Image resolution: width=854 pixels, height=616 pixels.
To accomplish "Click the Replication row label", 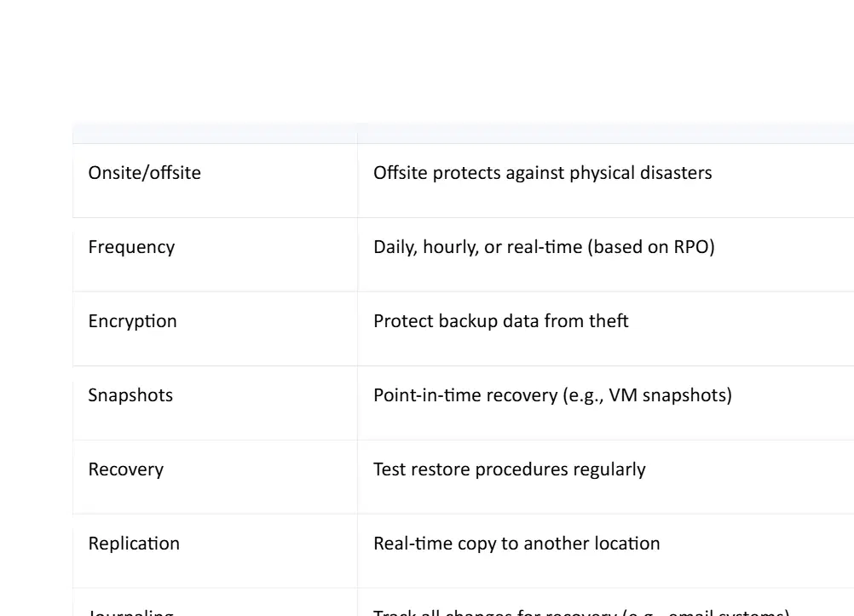I will 134,543.
